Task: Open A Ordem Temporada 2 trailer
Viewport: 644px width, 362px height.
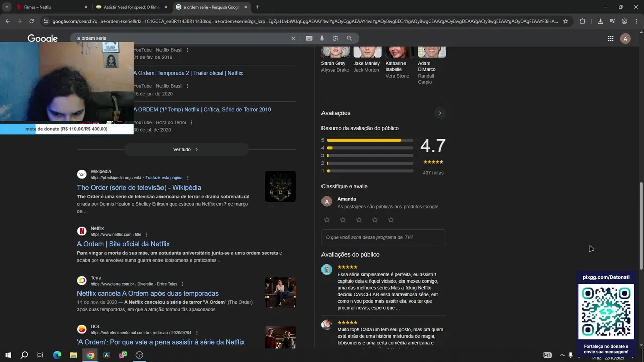Action: pyautogui.click(x=188, y=73)
